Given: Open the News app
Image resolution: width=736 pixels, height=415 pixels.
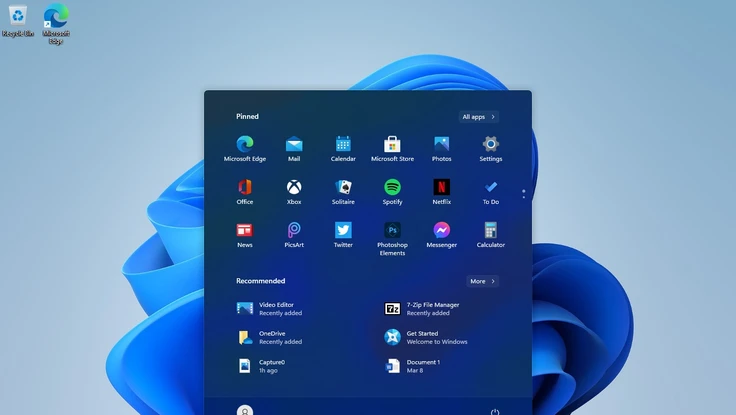Looking at the screenshot, I should coord(245,235).
